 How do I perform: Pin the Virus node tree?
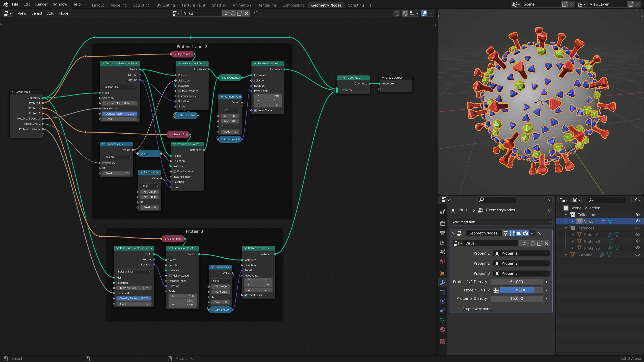coord(255,13)
